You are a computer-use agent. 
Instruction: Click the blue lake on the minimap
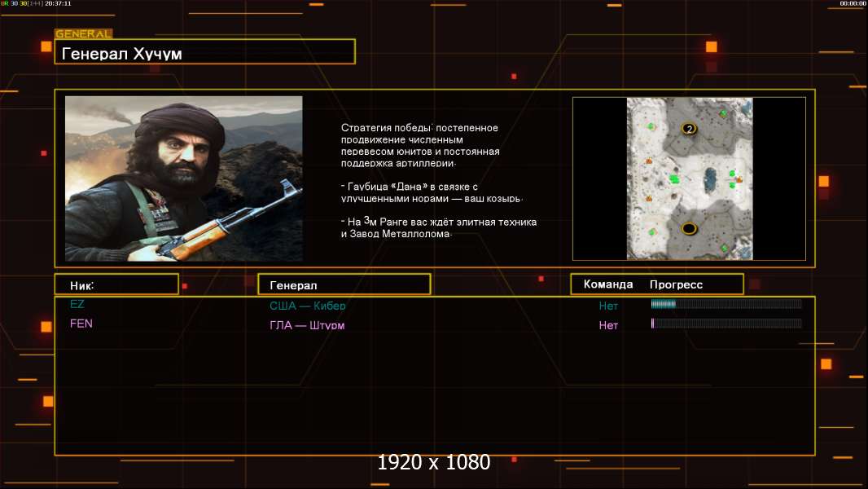coord(710,178)
